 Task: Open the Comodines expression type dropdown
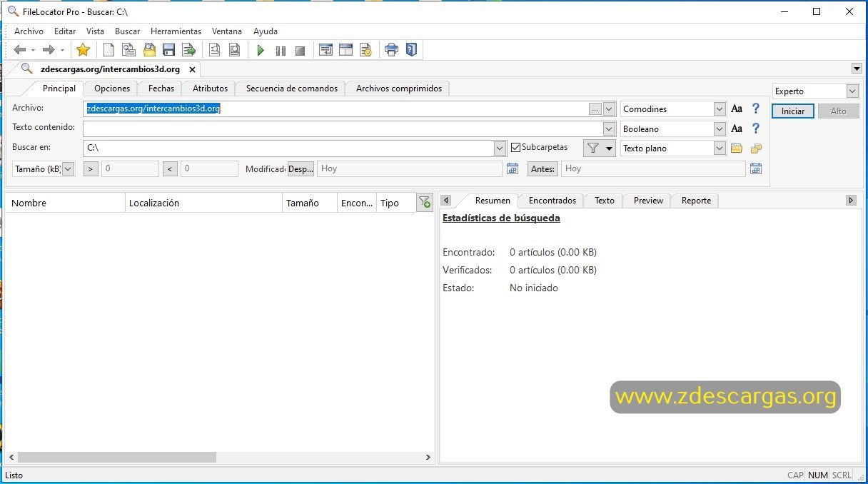720,109
